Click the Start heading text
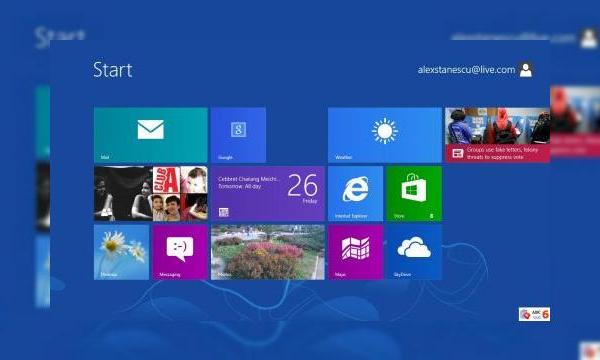Screen dimensions: 600x360 pyautogui.click(x=112, y=70)
